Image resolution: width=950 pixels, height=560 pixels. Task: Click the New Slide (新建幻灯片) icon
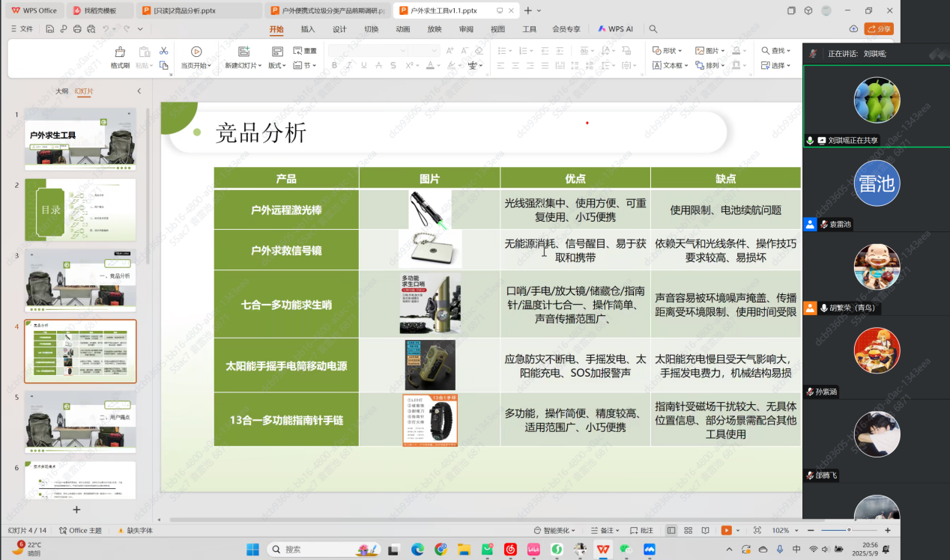(243, 52)
